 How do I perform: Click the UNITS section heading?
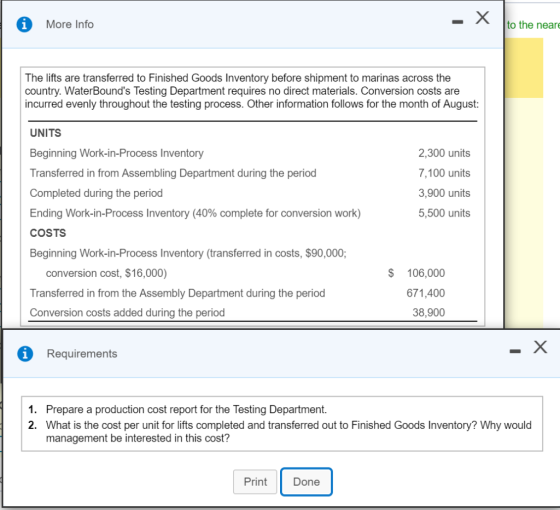[x=45, y=133]
